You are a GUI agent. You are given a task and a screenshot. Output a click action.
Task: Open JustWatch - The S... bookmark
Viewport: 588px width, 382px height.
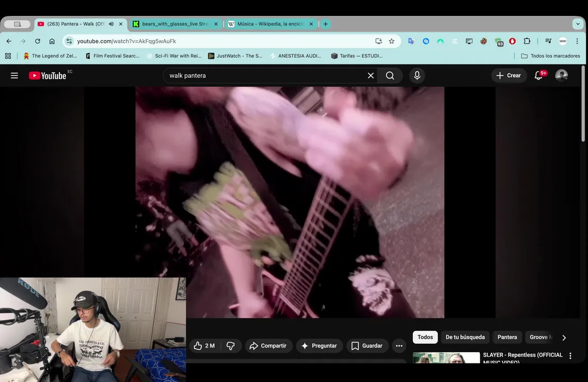(235, 56)
